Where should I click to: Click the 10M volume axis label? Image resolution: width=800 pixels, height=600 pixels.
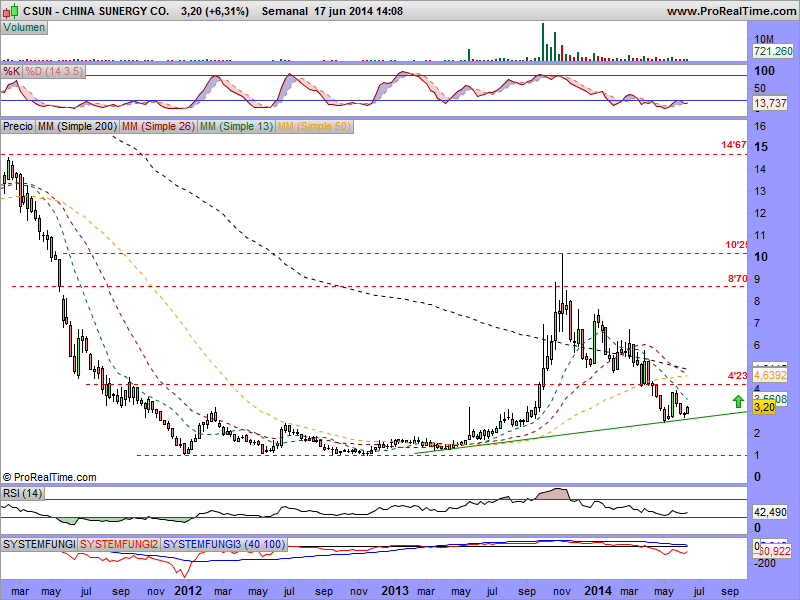764,39
